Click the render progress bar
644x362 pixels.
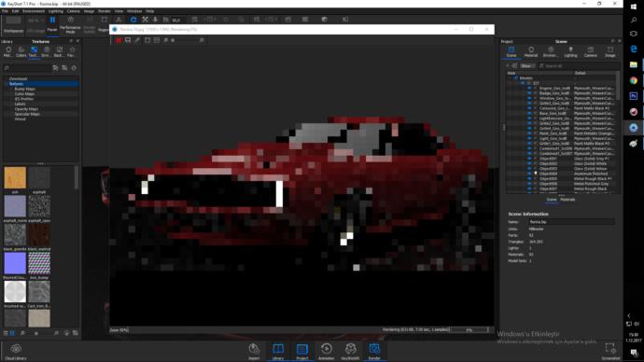click(469, 329)
